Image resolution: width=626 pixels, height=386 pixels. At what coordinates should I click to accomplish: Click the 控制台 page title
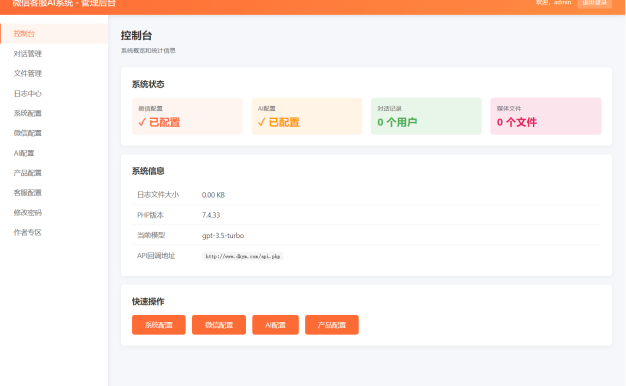[137, 36]
